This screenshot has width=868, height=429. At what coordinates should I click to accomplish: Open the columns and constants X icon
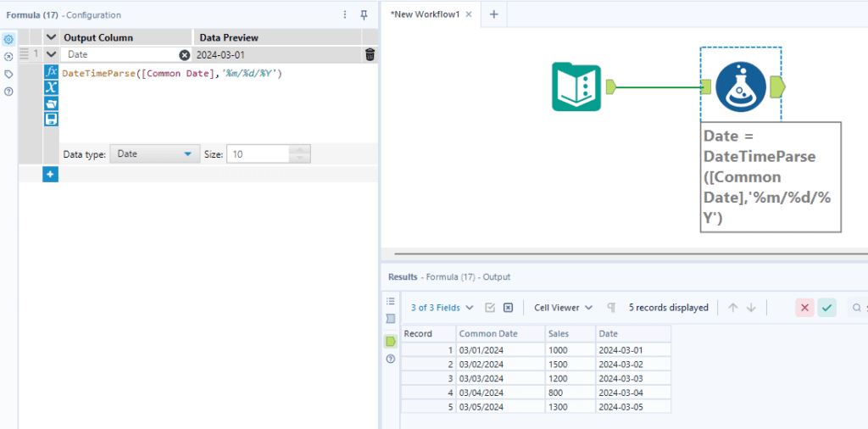(x=51, y=87)
